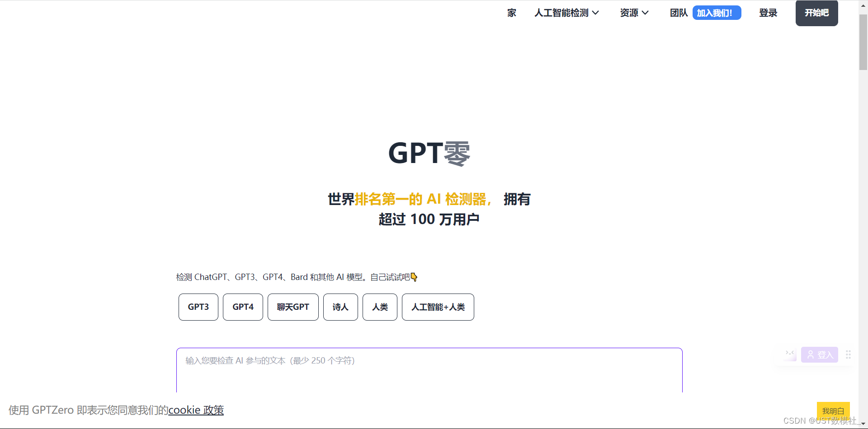Click the GPT零 logo heading
This screenshot has width=868, height=429.
click(x=429, y=153)
